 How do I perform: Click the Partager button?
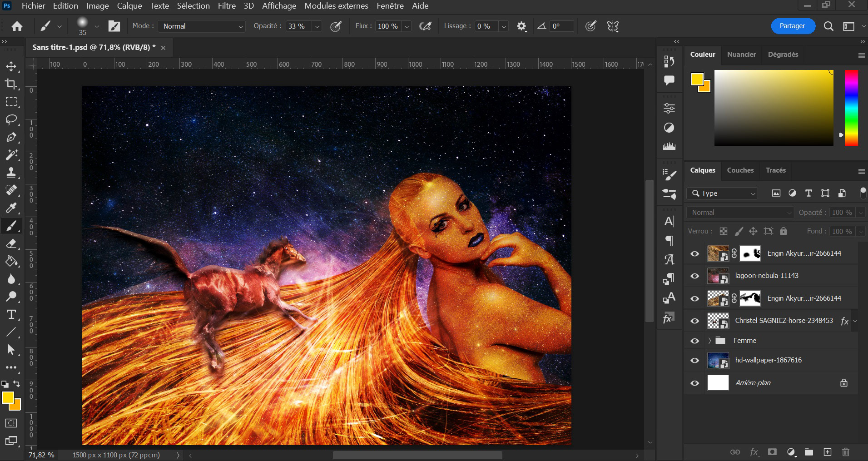click(x=793, y=26)
